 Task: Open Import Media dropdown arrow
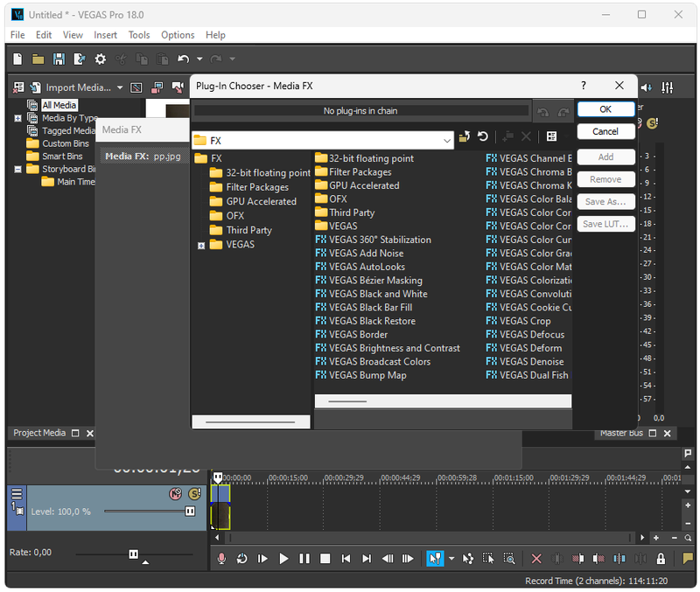click(120, 87)
